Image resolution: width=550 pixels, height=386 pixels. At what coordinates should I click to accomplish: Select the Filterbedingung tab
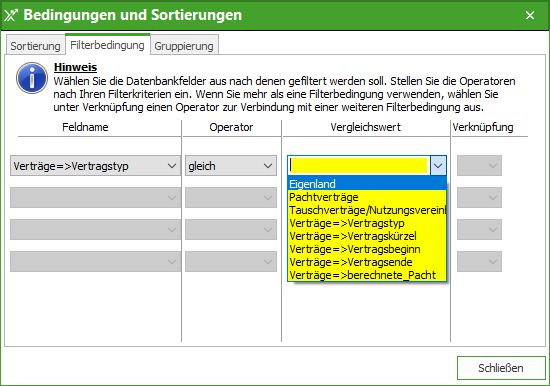tap(107, 45)
